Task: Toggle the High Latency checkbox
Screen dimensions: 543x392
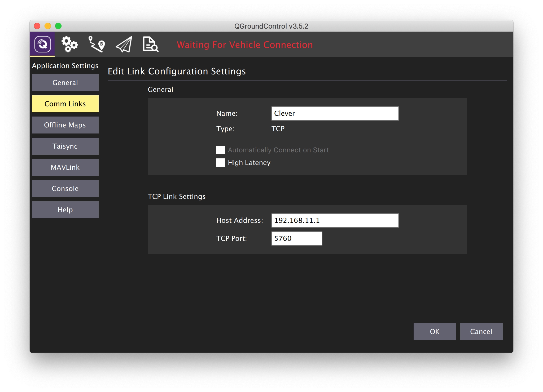Action: pyautogui.click(x=221, y=163)
